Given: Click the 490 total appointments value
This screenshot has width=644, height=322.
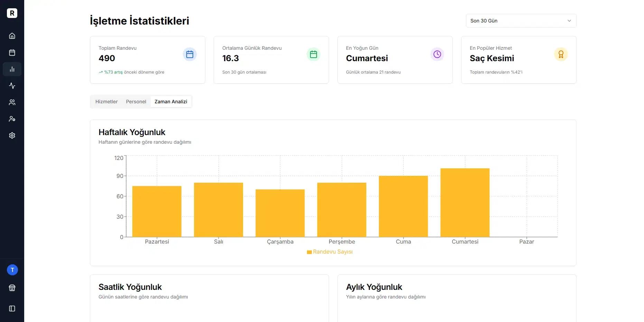Looking at the screenshot, I should tap(107, 58).
